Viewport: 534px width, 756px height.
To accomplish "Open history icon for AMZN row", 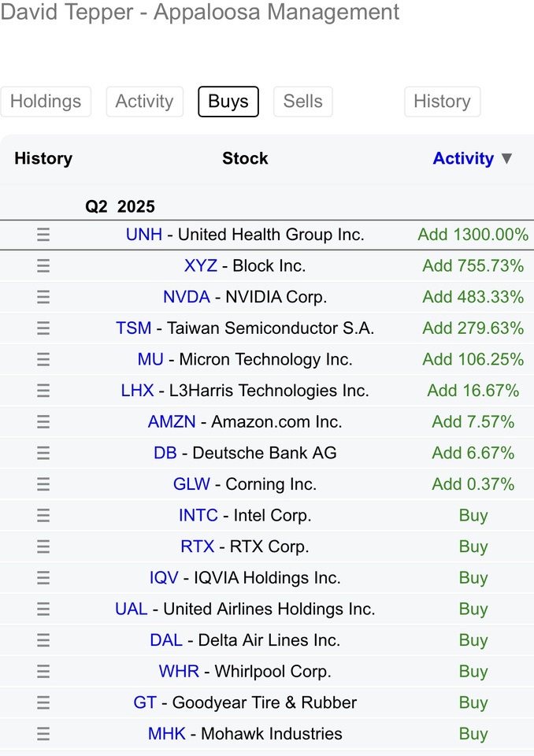I will click(43, 422).
